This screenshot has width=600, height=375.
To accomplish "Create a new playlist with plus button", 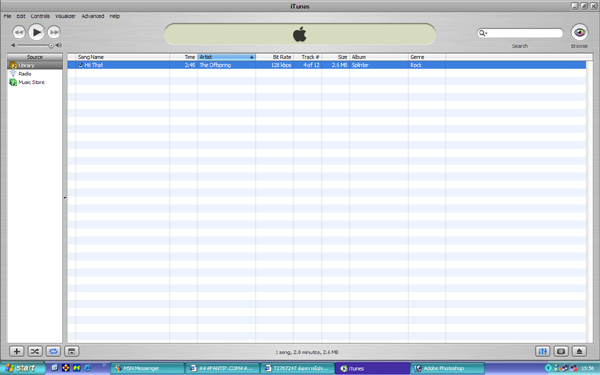I will click(x=16, y=351).
